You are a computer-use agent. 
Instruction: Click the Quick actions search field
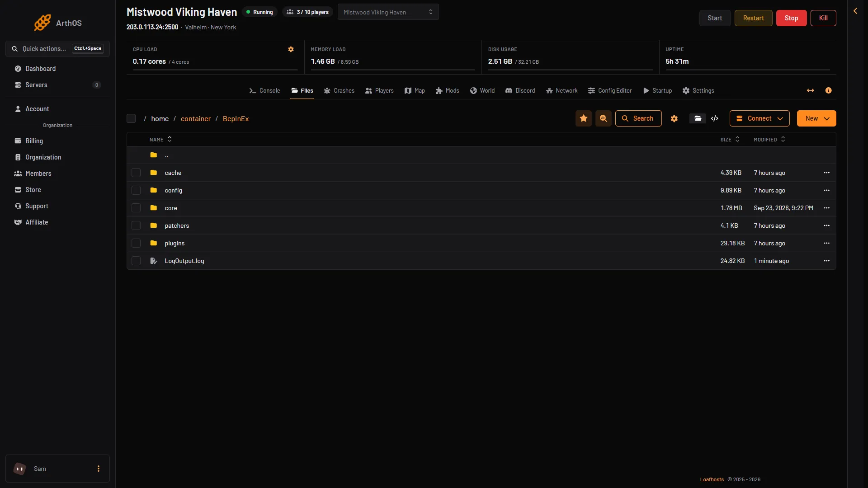(57, 49)
